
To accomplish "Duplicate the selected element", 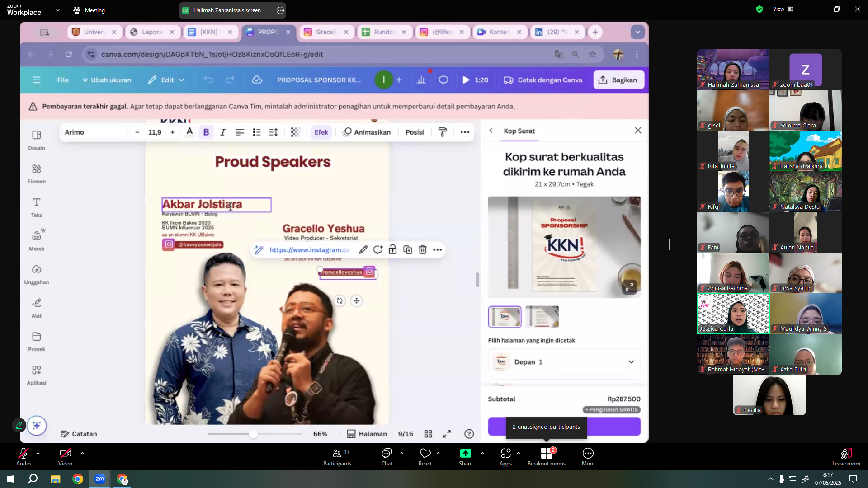I will [x=408, y=250].
